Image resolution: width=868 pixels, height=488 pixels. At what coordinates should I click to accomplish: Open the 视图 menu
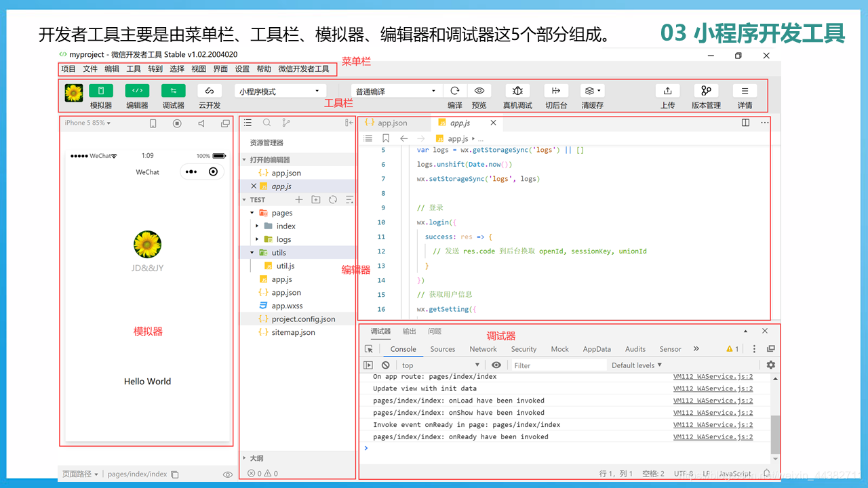[199, 69]
